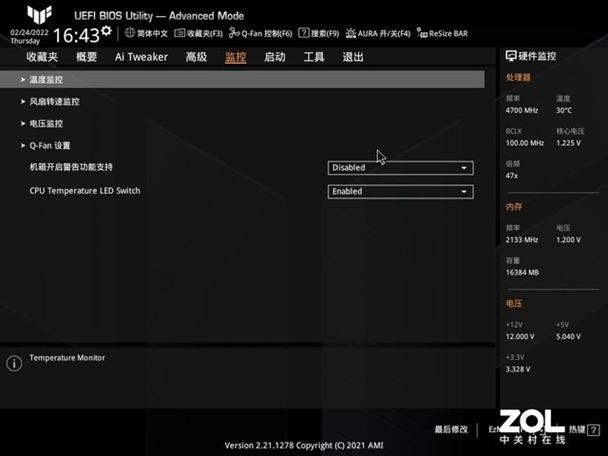Switch to the 概要 tab
This screenshot has width=608, height=456.
click(x=86, y=57)
